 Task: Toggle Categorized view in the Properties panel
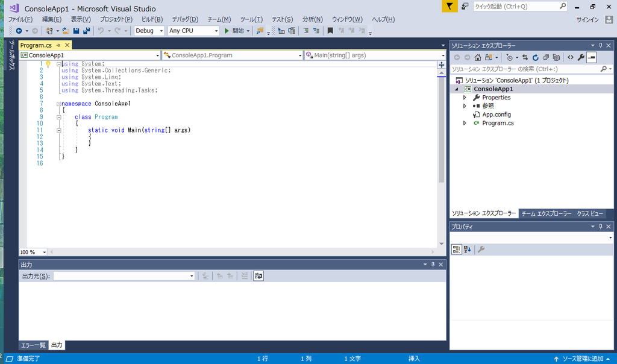457,249
